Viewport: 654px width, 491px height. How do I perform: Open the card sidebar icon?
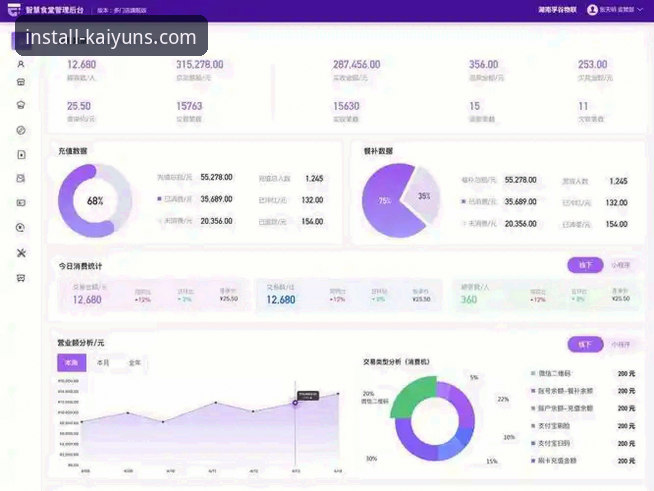(x=21, y=203)
